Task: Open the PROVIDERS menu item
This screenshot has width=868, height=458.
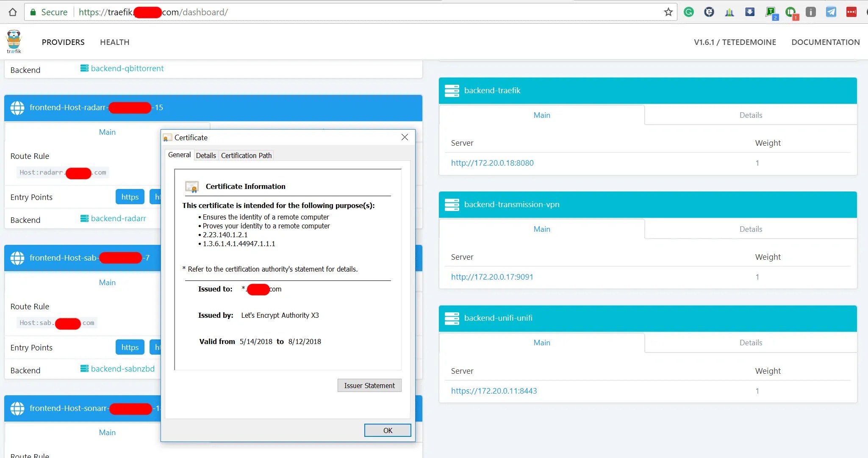Action: click(x=63, y=42)
